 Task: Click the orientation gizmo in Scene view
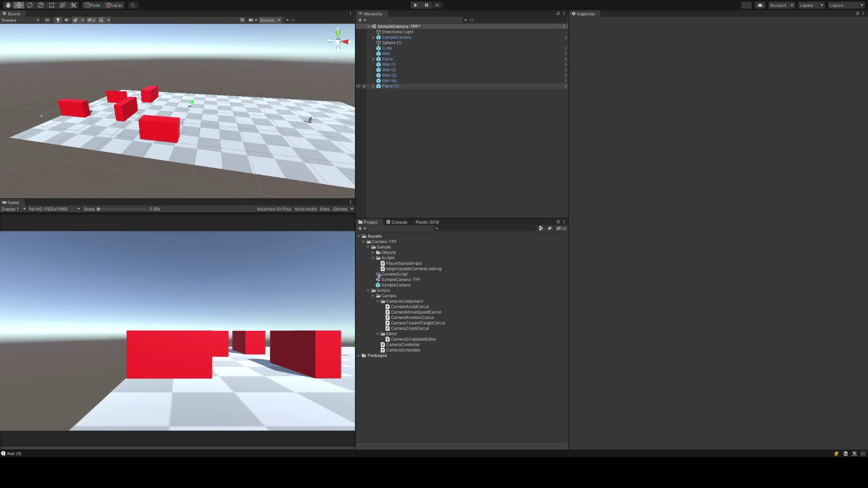338,42
